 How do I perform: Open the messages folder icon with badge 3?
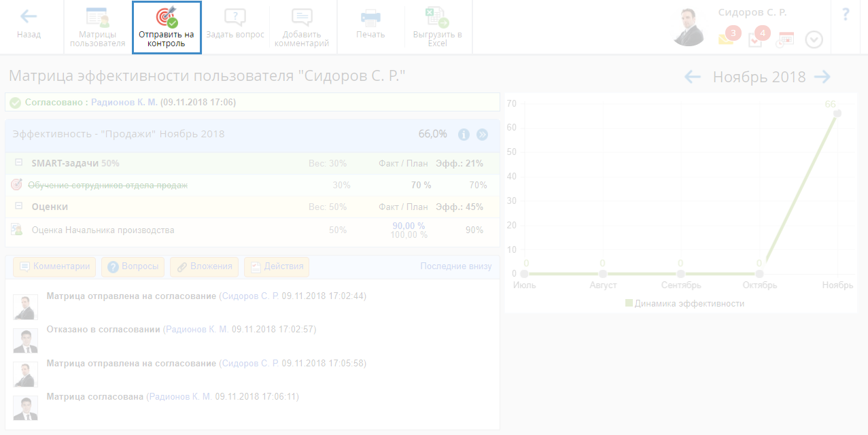pyautogui.click(x=726, y=39)
